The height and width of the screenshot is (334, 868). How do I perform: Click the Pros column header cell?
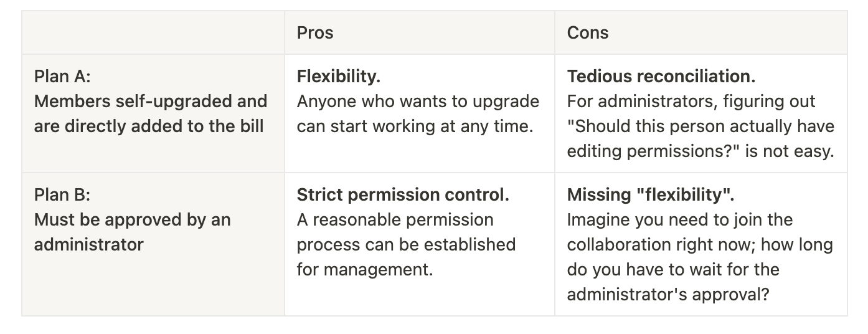419,32
